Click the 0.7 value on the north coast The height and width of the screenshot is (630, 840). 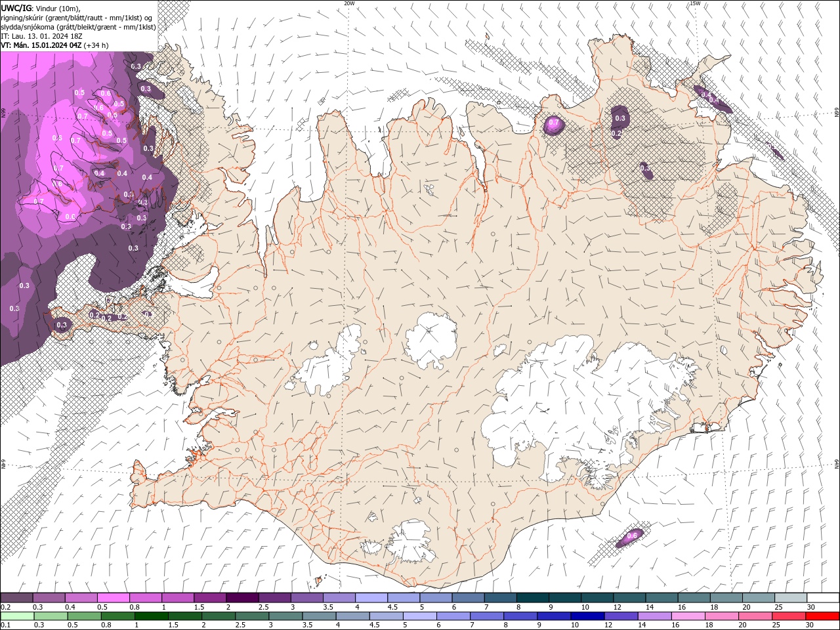click(x=553, y=123)
